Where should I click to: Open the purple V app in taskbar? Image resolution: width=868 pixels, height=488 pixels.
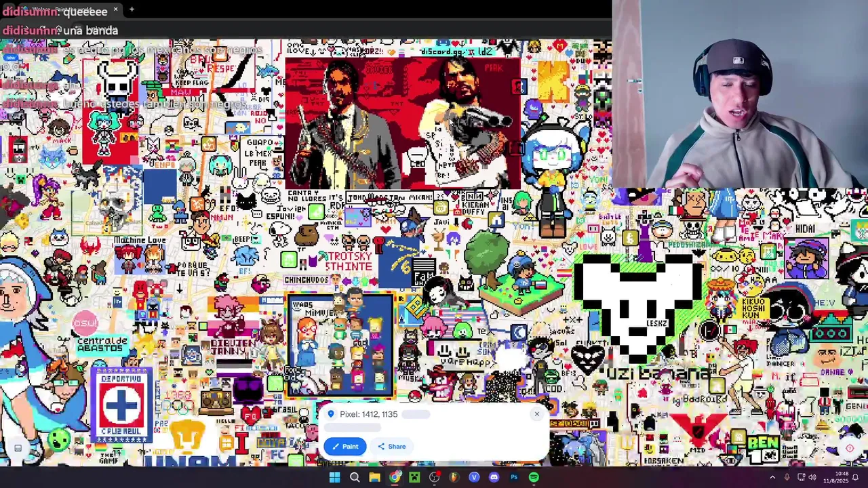[474, 477]
